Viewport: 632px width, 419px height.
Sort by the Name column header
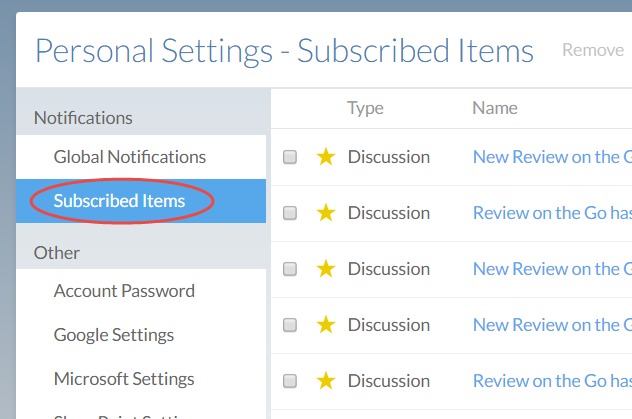point(495,108)
